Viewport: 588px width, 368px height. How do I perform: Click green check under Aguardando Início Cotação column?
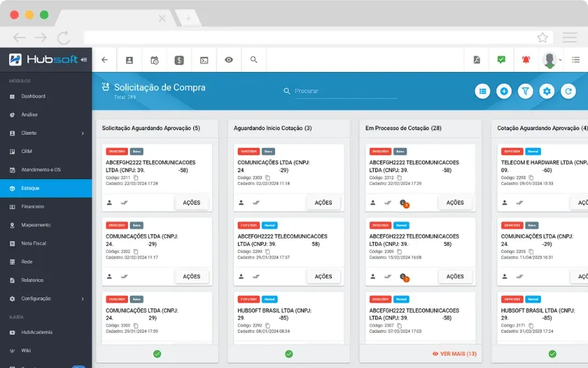pos(289,354)
